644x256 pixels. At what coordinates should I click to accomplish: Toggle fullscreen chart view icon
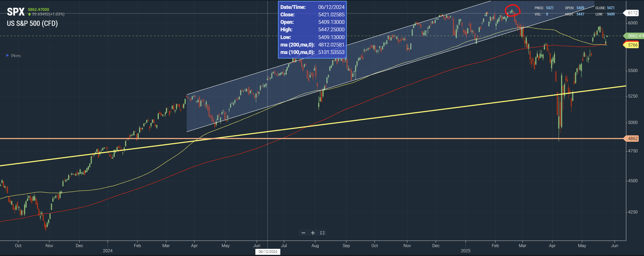coord(322,233)
